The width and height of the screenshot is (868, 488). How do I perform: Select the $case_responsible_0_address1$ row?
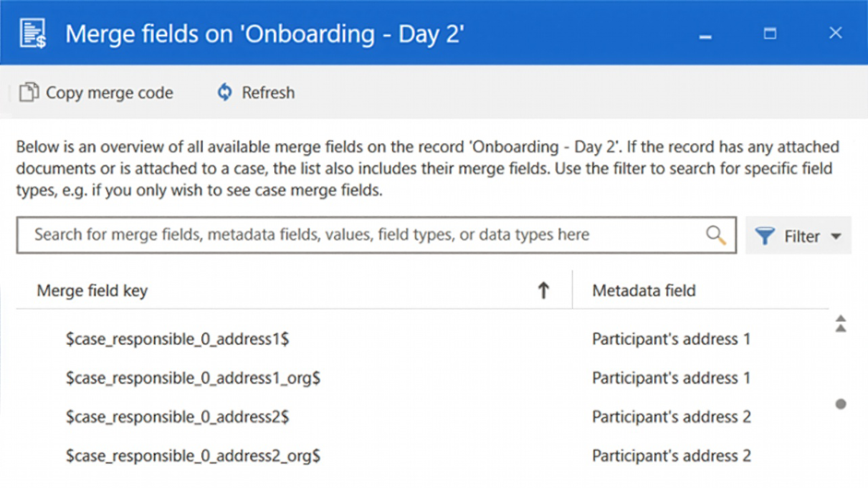[177, 339]
